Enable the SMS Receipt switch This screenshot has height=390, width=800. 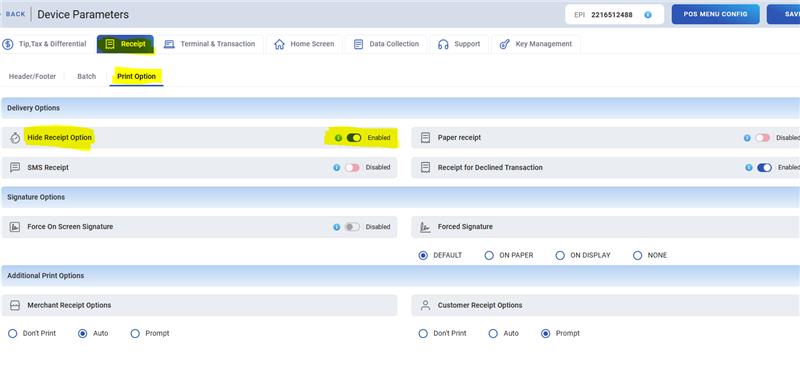click(352, 167)
